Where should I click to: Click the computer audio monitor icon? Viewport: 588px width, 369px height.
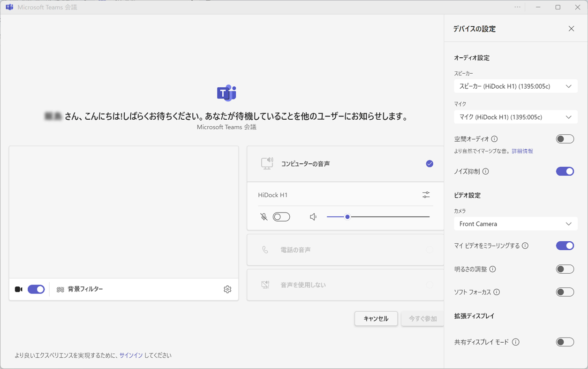point(267,163)
